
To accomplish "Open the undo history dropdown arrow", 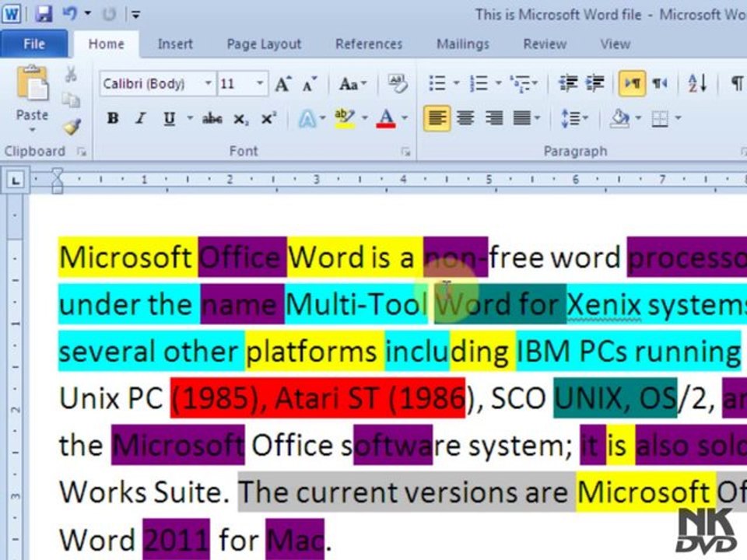I will pos(88,13).
